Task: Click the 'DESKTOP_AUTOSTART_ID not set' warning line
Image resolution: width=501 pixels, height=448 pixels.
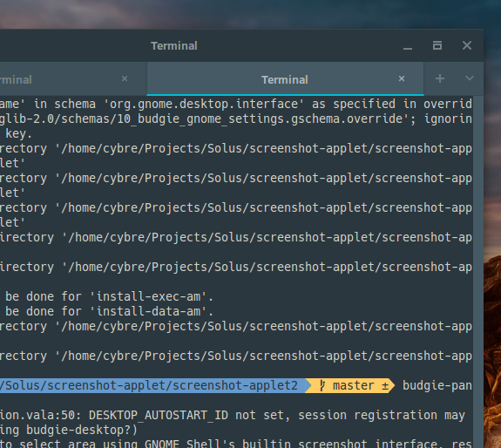Action: click(233, 416)
